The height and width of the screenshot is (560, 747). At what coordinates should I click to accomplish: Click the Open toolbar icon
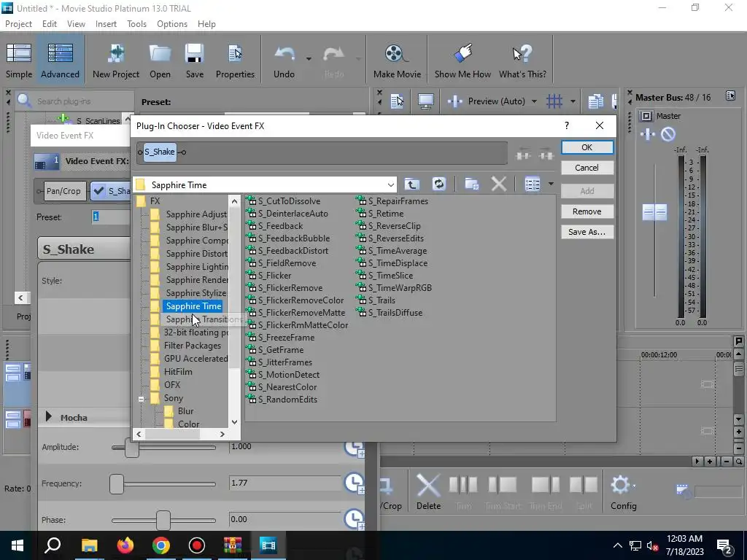coord(160,61)
